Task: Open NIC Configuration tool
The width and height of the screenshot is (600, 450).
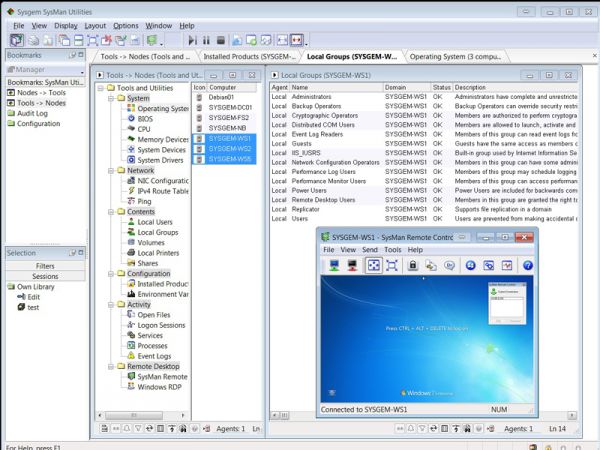Action: click(163, 181)
